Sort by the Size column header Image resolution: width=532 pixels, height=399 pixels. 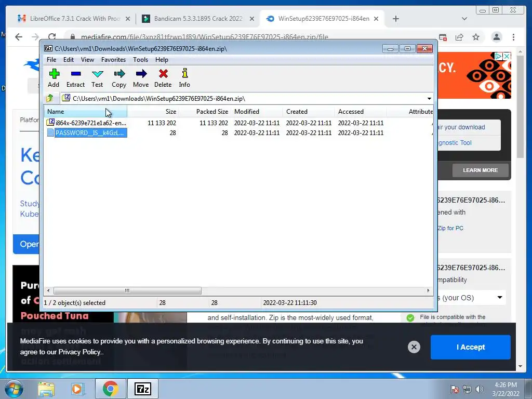tap(153, 112)
